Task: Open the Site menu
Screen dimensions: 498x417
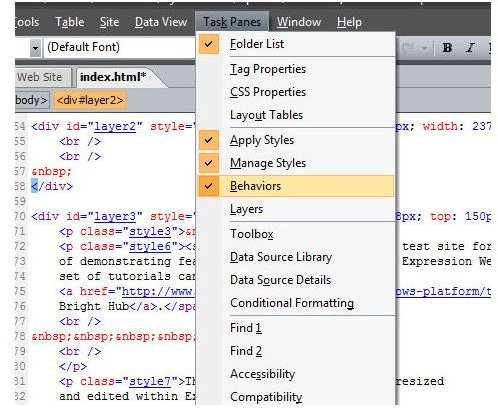Action: point(109,22)
